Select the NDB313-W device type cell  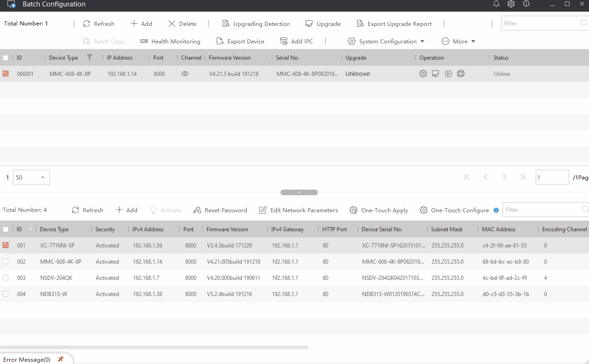tap(54, 294)
